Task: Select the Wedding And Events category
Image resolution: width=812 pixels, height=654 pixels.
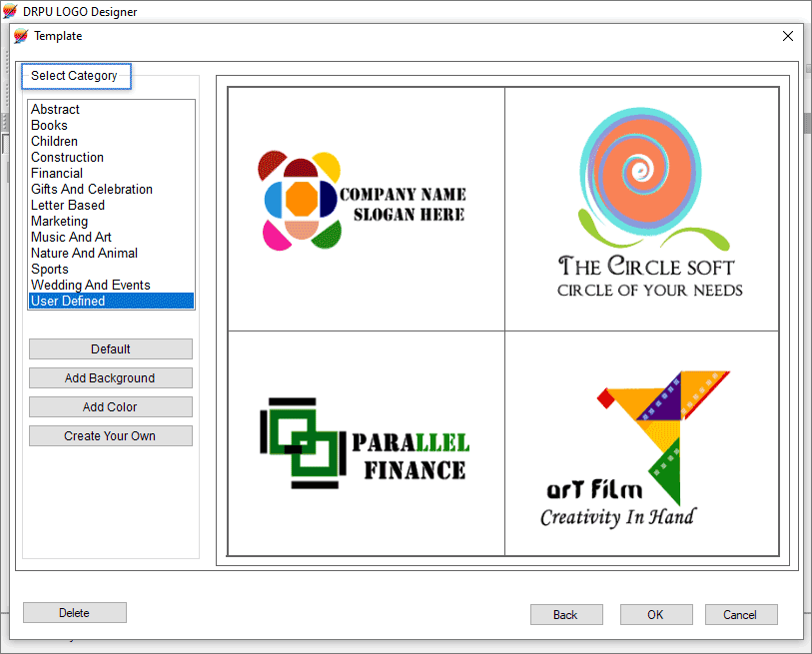Action: 90,285
